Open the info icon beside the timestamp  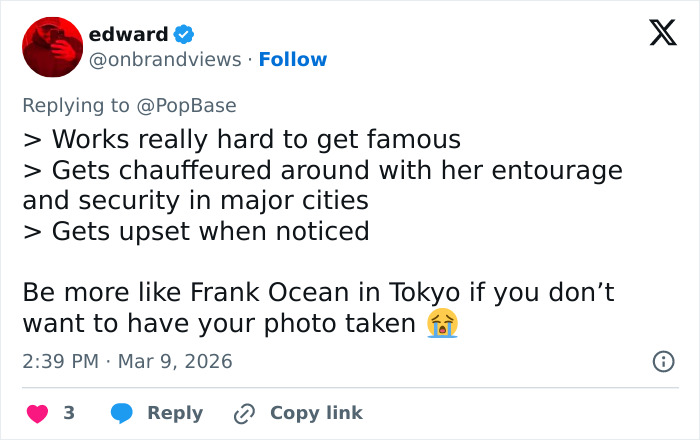tap(663, 362)
